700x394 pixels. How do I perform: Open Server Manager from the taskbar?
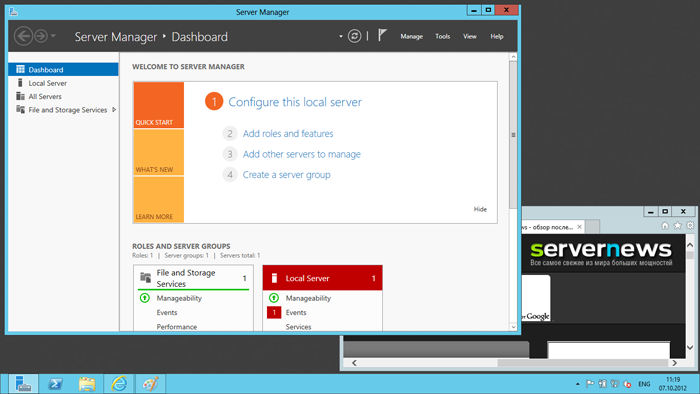pyautogui.click(x=23, y=384)
